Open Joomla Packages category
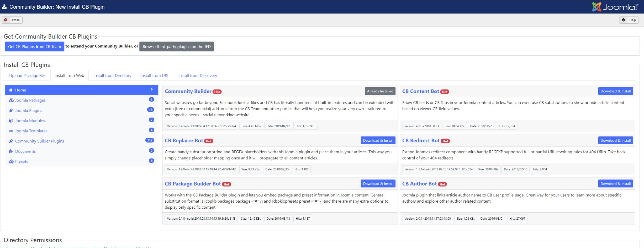Image resolution: width=644 pixels, height=248 pixels. (x=81, y=100)
